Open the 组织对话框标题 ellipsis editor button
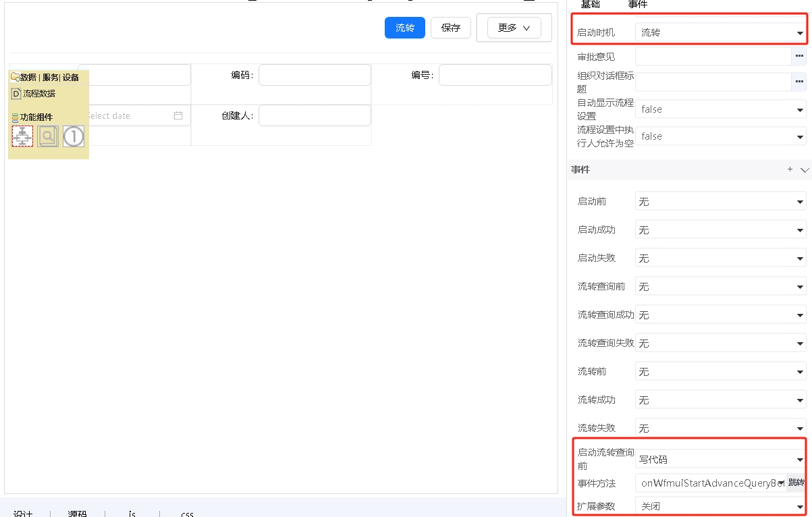 [799, 82]
